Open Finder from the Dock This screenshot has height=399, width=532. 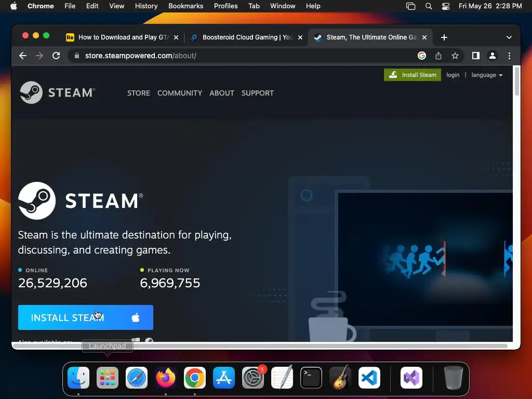[78, 378]
